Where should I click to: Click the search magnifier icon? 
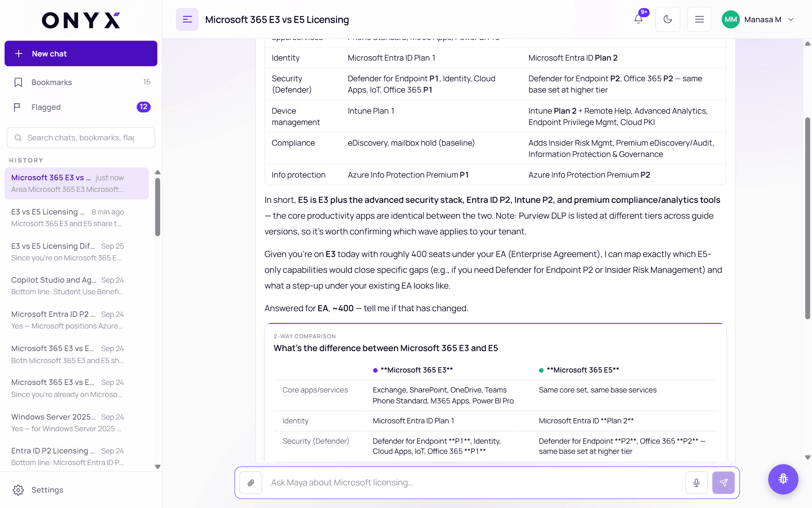click(x=18, y=138)
